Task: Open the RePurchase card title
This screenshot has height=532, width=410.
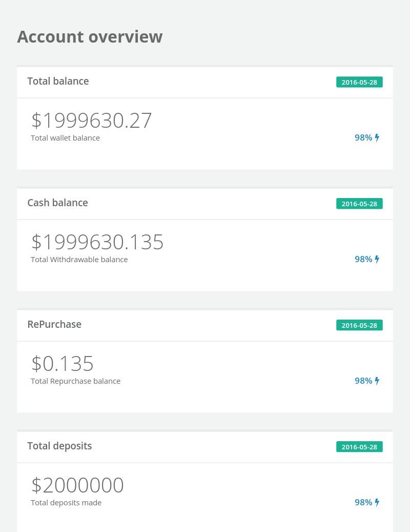Action: [x=54, y=324]
